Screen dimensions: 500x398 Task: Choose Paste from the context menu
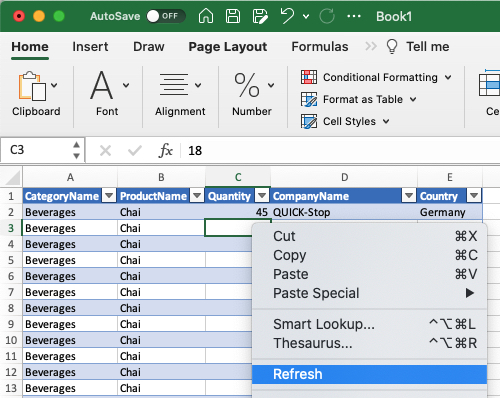[x=369, y=274]
